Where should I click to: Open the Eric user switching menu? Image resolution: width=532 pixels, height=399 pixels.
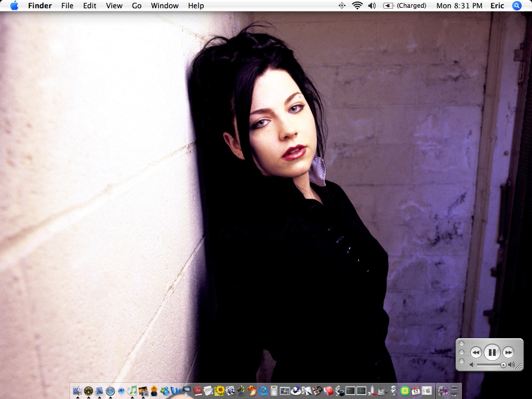pos(497,5)
